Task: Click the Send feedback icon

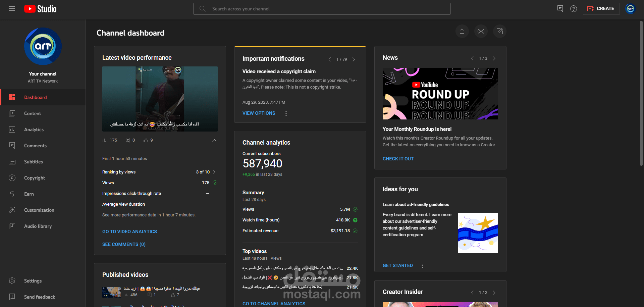Action: (12, 297)
